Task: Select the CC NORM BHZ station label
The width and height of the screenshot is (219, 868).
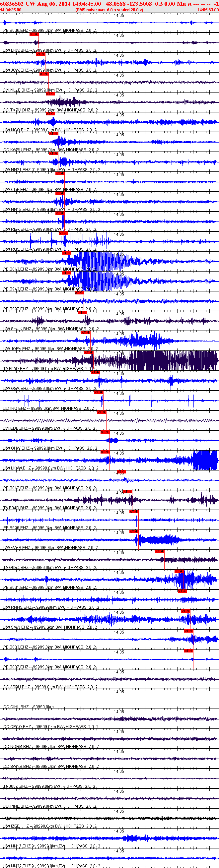Action: pyautogui.click(x=51, y=746)
